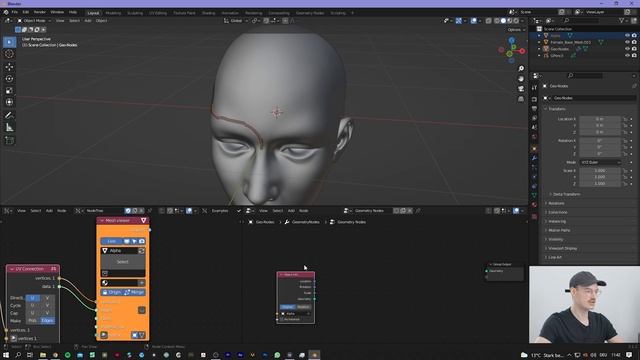
Task: Click refresh icon next to Alpha in Mesh viewer
Action: (x=141, y=251)
